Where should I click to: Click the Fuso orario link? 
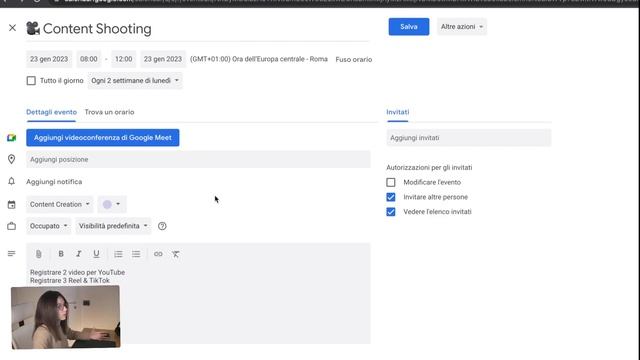tap(353, 59)
